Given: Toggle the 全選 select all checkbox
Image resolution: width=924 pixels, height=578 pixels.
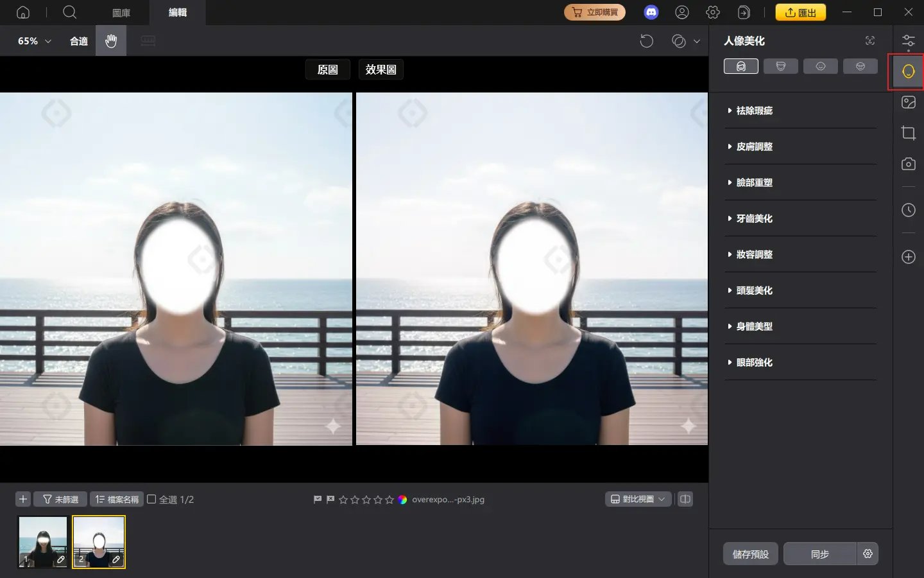Looking at the screenshot, I should coord(152,499).
